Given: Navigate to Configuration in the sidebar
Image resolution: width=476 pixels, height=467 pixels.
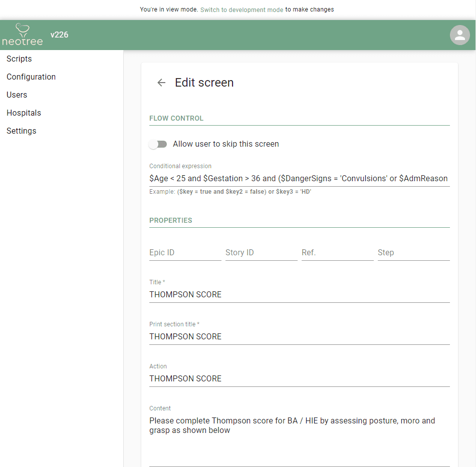Looking at the screenshot, I should [31, 77].
